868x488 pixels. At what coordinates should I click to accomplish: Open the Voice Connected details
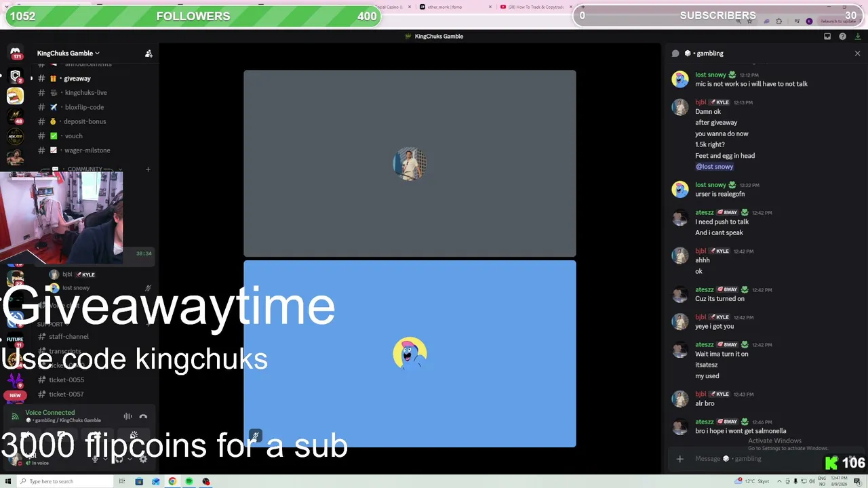click(x=50, y=412)
